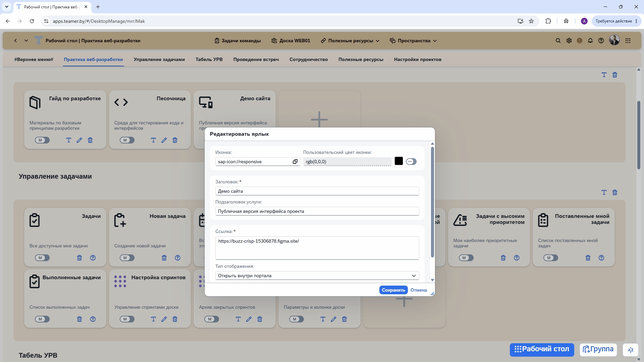
Task: Expand Полезные ресурсы header menu
Action: [350, 41]
